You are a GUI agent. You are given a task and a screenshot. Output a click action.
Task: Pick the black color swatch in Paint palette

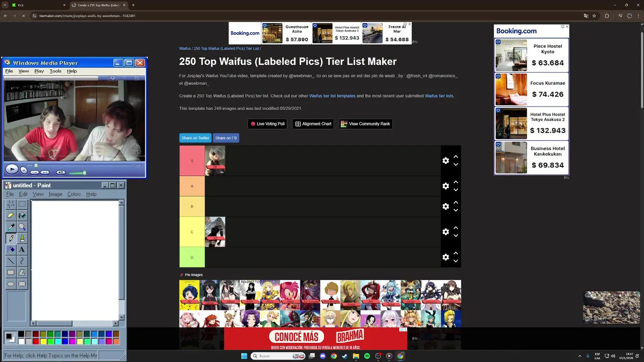click(21, 334)
